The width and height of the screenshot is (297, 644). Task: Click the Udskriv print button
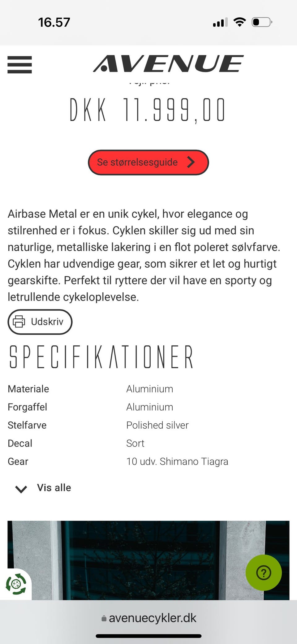pos(40,322)
